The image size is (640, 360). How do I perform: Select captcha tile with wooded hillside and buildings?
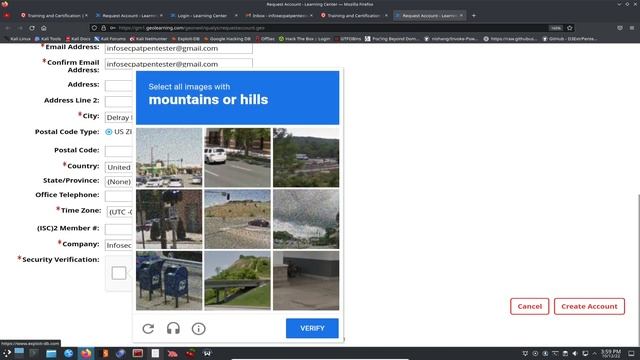coord(306,158)
